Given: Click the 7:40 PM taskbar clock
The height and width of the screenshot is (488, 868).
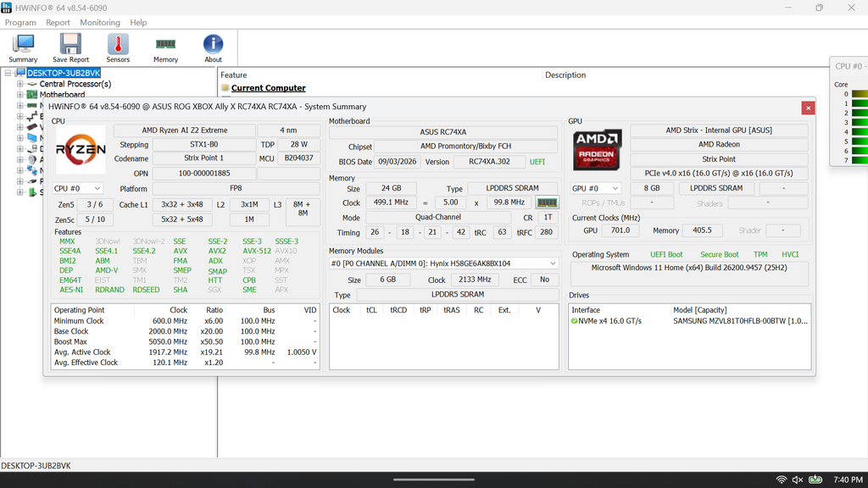Looking at the screenshot, I should coord(848,480).
